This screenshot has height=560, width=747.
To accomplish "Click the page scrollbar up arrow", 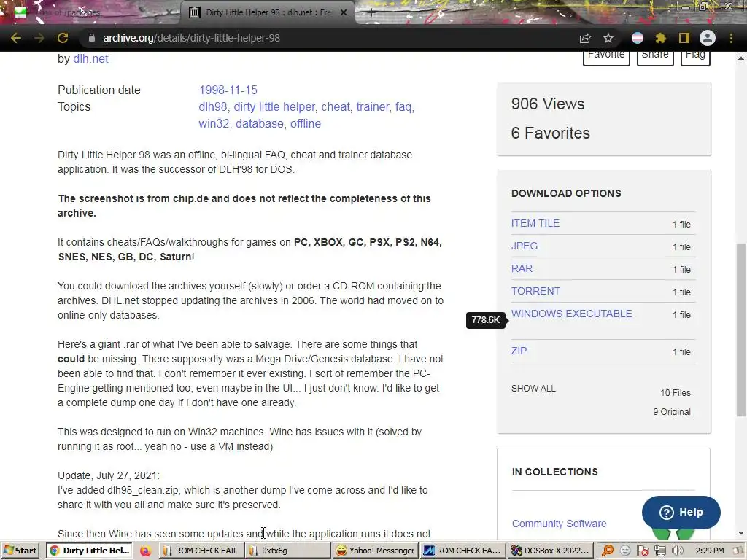I will 741,58.
